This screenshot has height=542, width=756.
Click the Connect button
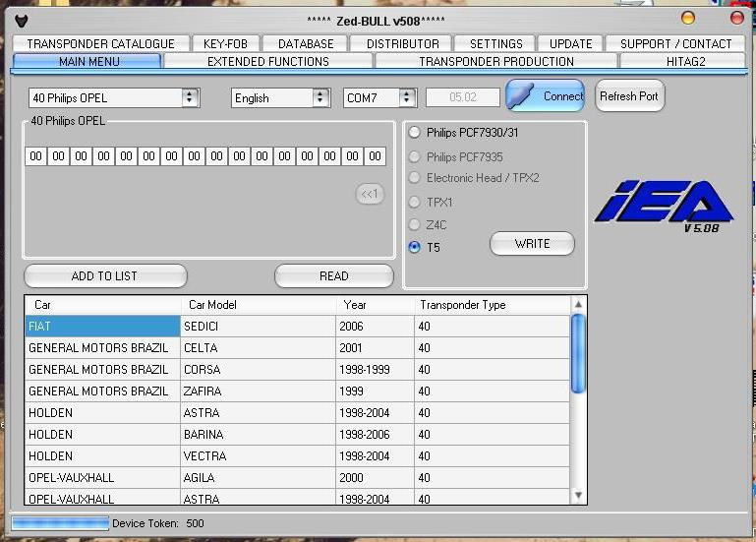(x=546, y=95)
